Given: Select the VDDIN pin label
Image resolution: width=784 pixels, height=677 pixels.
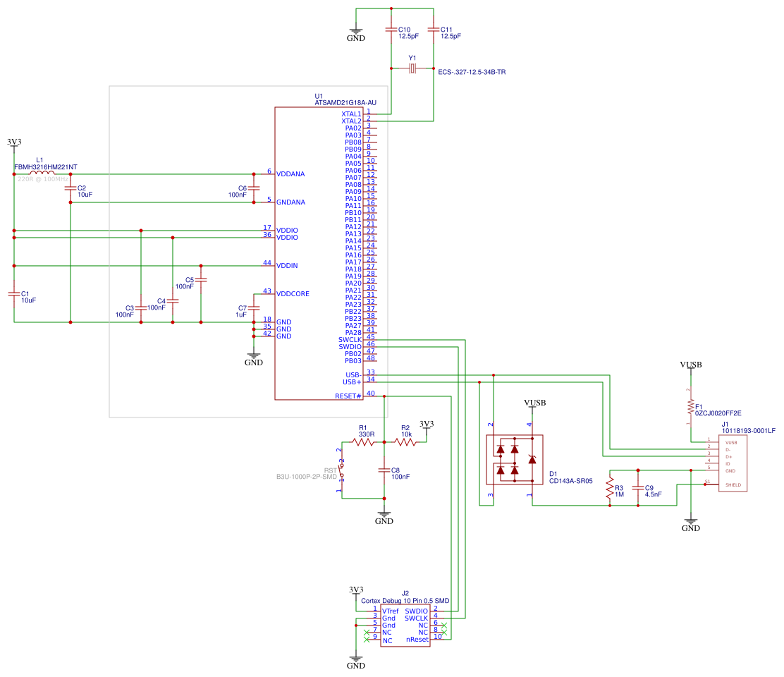Looking at the screenshot, I should (287, 265).
